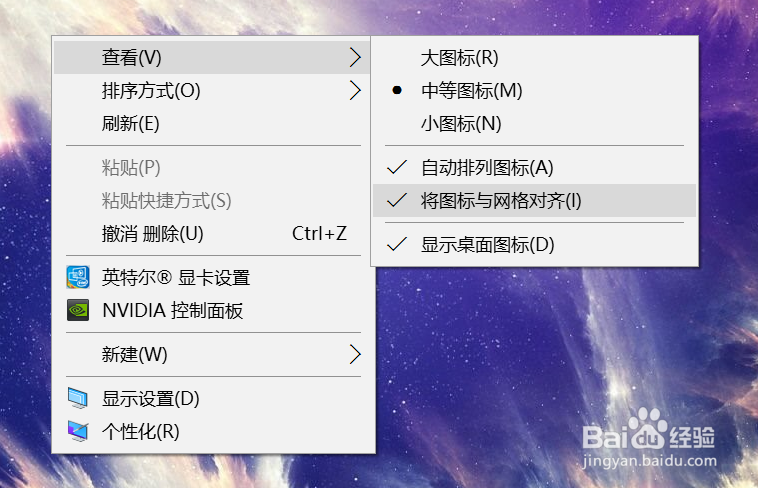Select 大图标 (large icons) option
Screen dimensions: 758x488
click(x=459, y=58)
